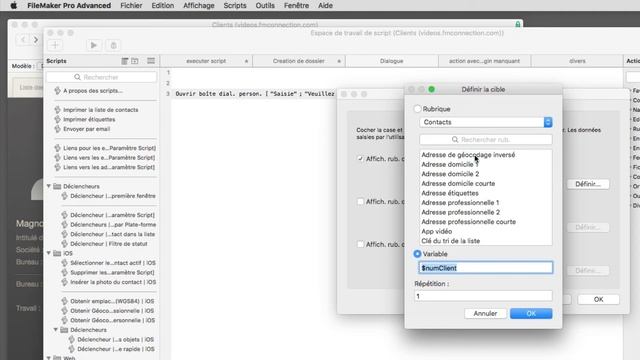Select the Rubrique radio button

[417, 109]
